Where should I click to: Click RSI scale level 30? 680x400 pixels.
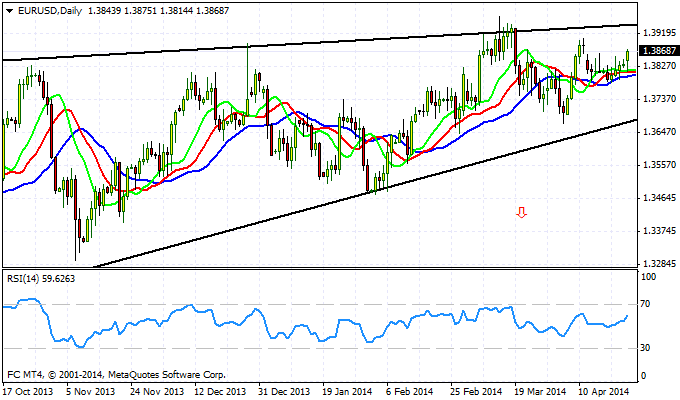click(x=645, y=348)
